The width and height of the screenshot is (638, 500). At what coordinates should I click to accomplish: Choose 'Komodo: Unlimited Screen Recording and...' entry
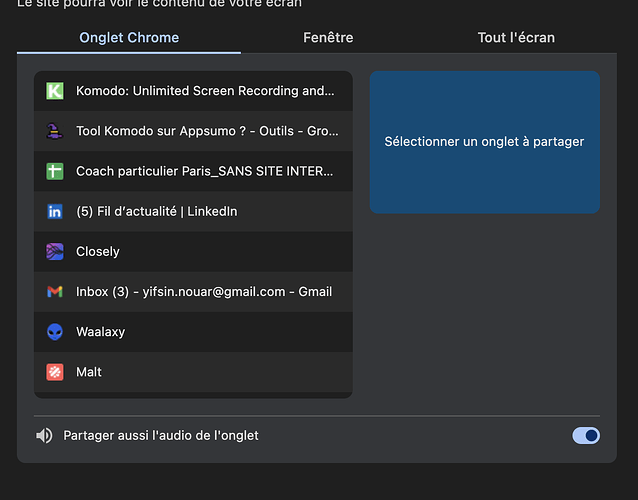[193, 91]
